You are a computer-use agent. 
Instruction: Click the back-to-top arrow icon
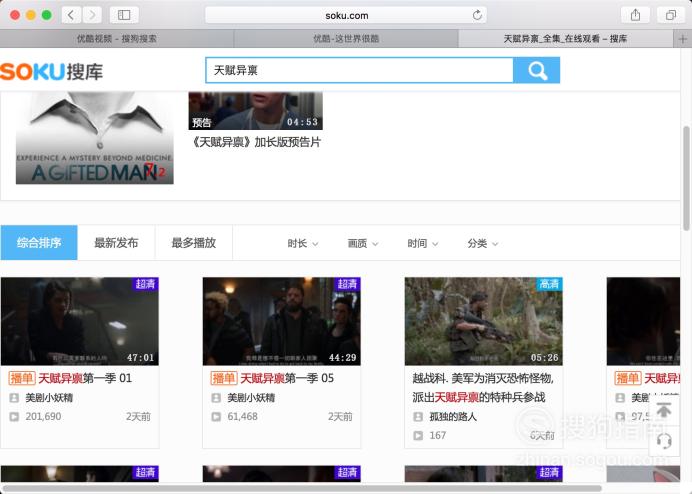[x=664, y=410]
